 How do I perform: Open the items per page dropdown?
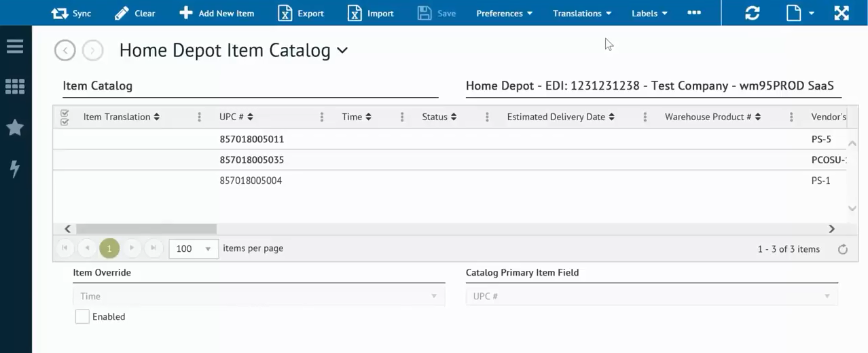click(194, 248)
